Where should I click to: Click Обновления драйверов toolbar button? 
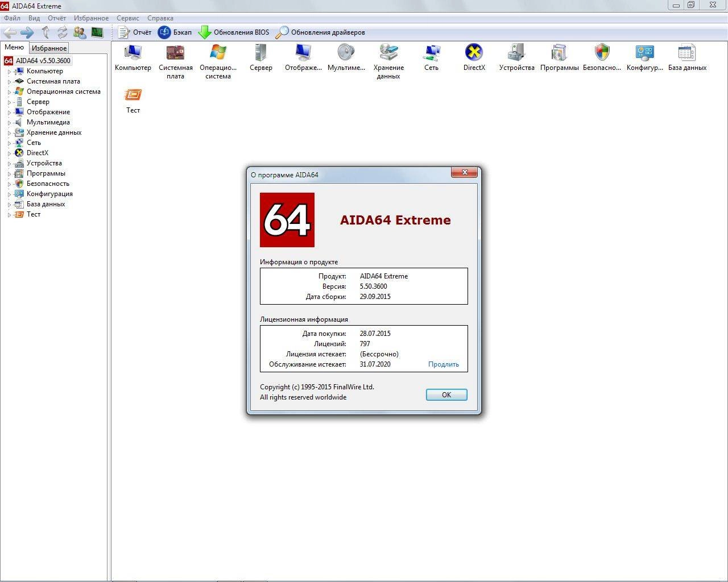(x=320, y=32)
